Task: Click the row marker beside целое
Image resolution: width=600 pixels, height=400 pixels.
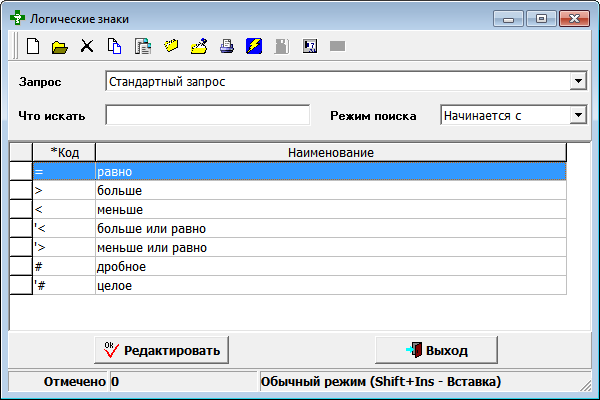Action: point(21,286)
